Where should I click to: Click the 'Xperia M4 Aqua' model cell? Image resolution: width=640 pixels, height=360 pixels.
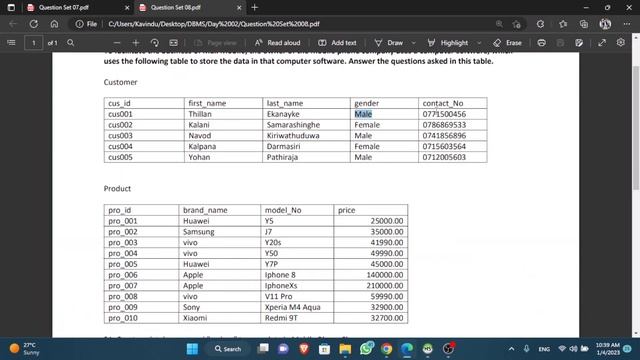(293, 307)
